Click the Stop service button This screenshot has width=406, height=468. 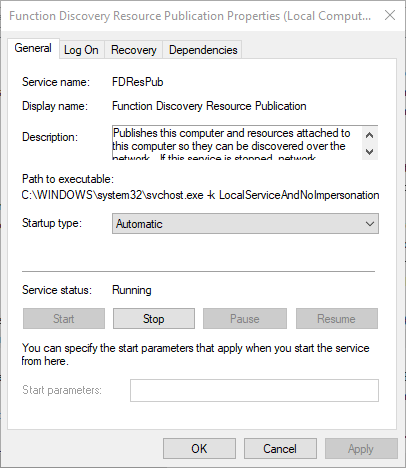point(154,319)
